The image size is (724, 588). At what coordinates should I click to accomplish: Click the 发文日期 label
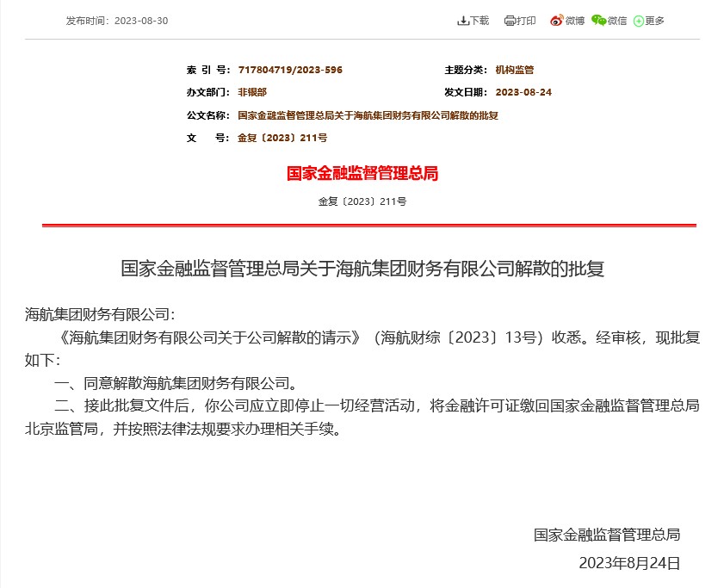coord(466,92)
